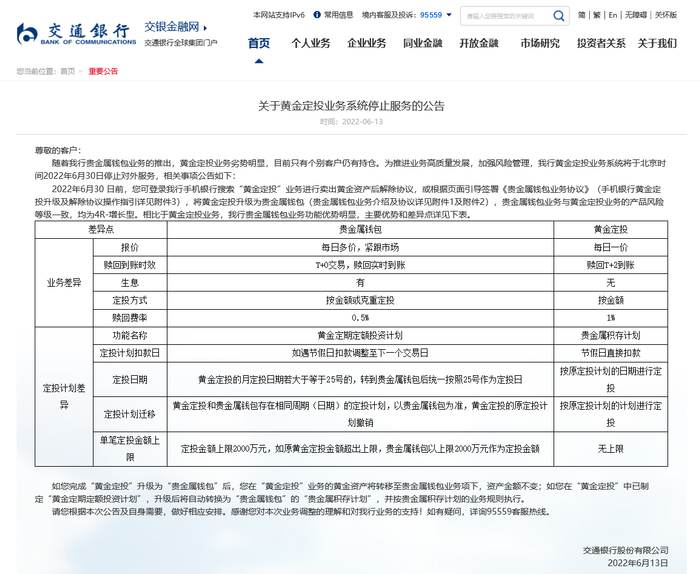Click the 定投日期 row label

[x=130, y=379]
